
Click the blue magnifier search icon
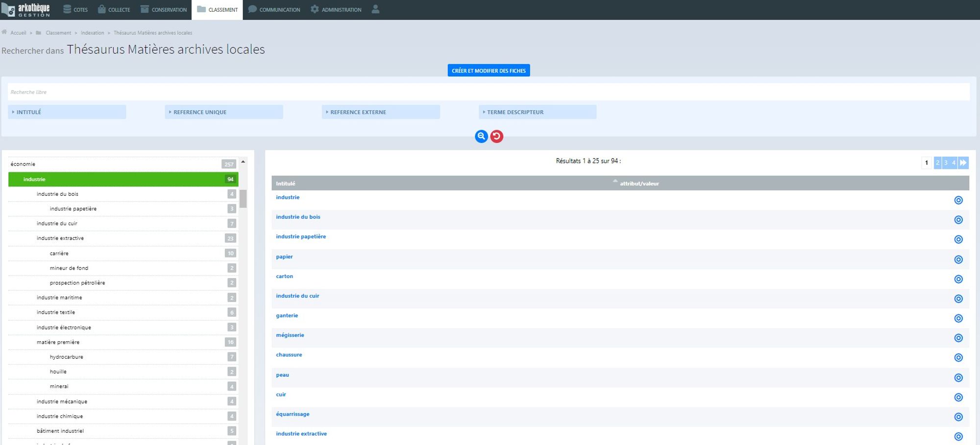pyautogui.click(x=481, y=136)
